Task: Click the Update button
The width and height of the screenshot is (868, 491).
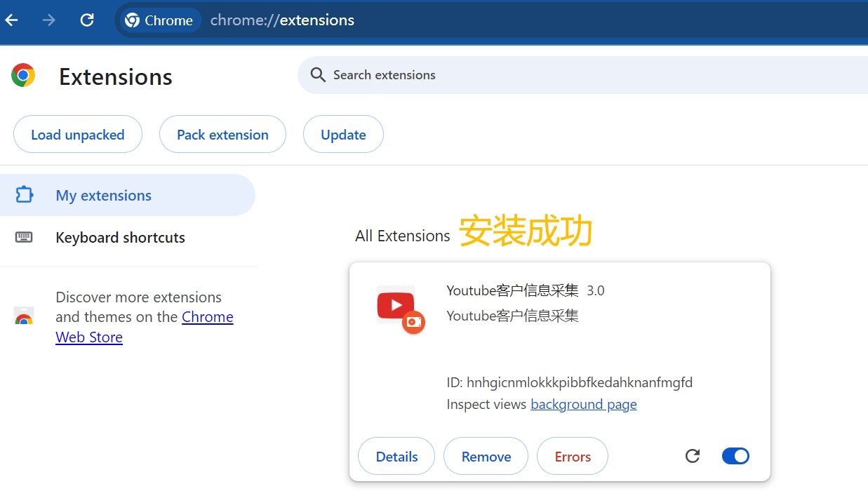Action: point(343,134)
